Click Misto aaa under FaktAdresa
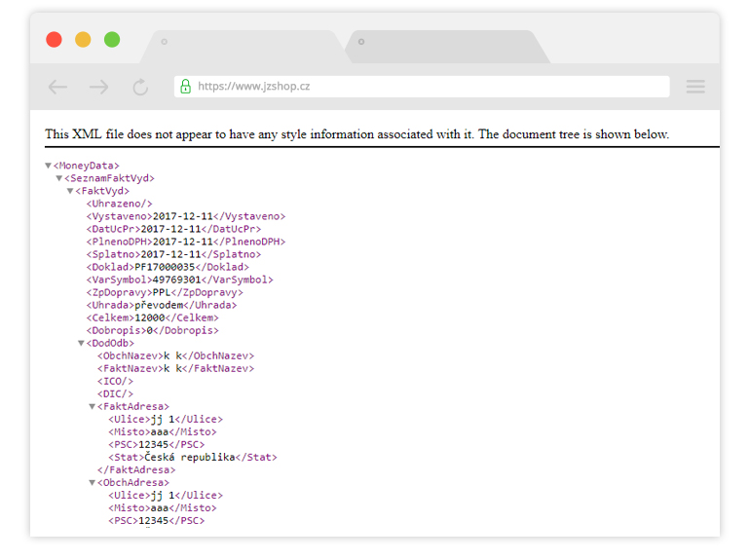This screenshot has height=560, width=750. click(162, 431)
